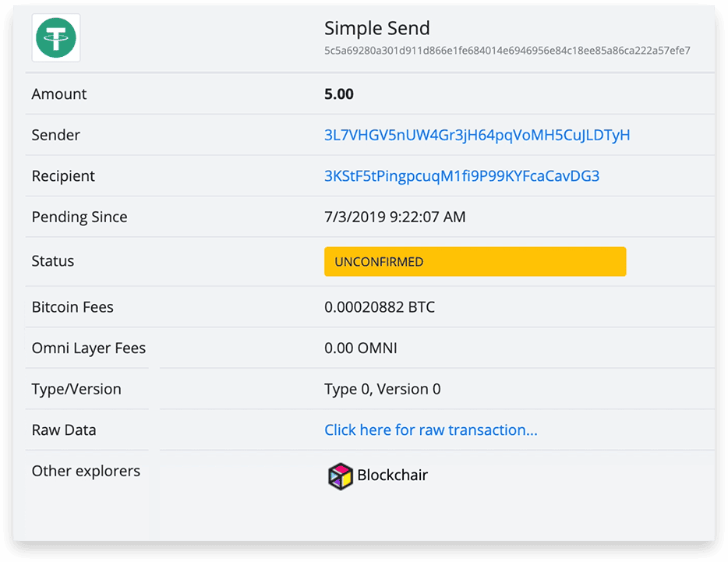Click the Status row label

52,261
